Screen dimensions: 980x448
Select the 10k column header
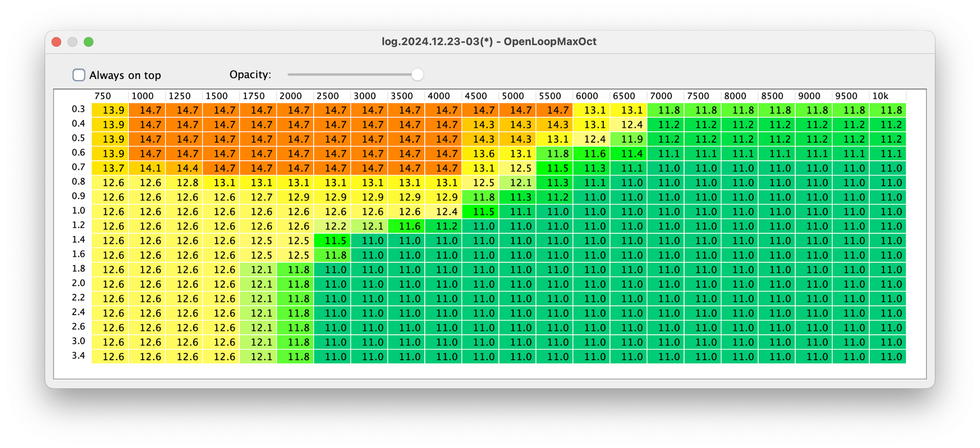point(887,96)
